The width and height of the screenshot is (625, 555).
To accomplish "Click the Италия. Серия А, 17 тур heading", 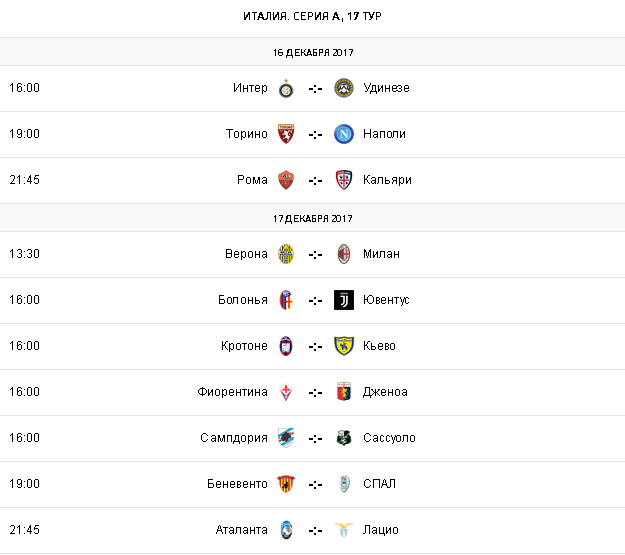I will coord(312,17).
